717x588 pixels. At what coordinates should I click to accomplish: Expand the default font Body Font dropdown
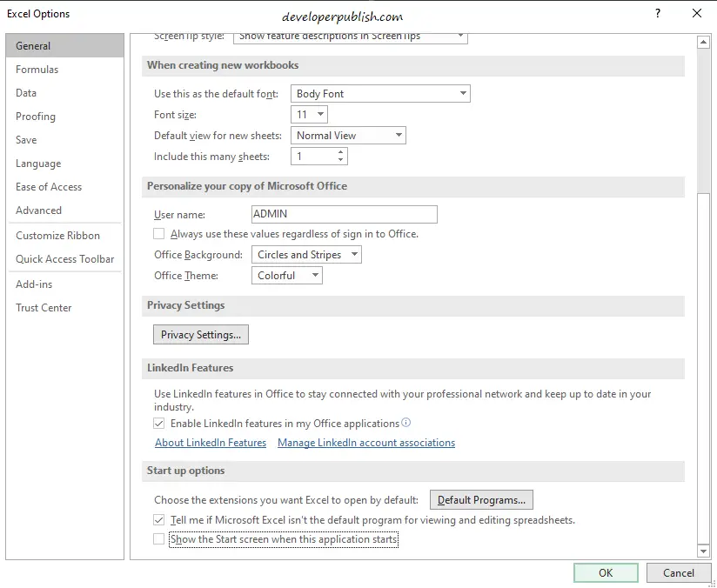380,94
